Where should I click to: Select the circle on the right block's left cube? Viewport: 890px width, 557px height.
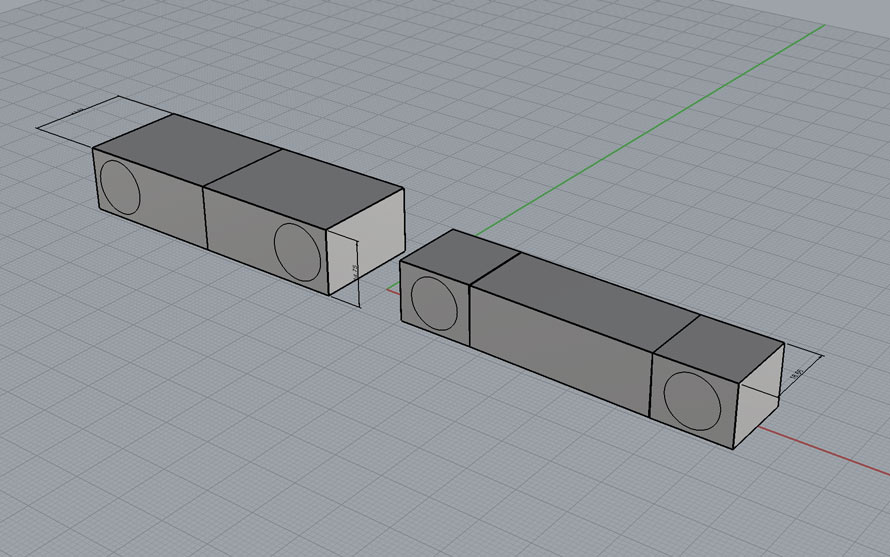tap(434, 304)
